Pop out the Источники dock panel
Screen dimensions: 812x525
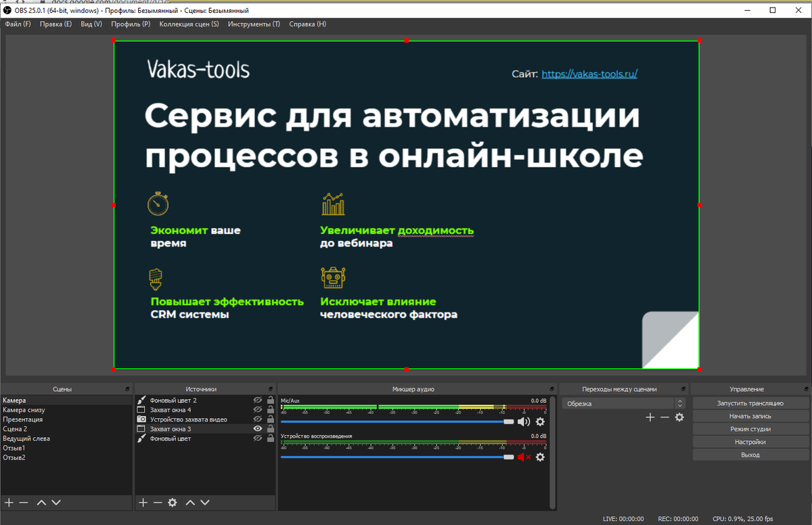pos(271,389)
